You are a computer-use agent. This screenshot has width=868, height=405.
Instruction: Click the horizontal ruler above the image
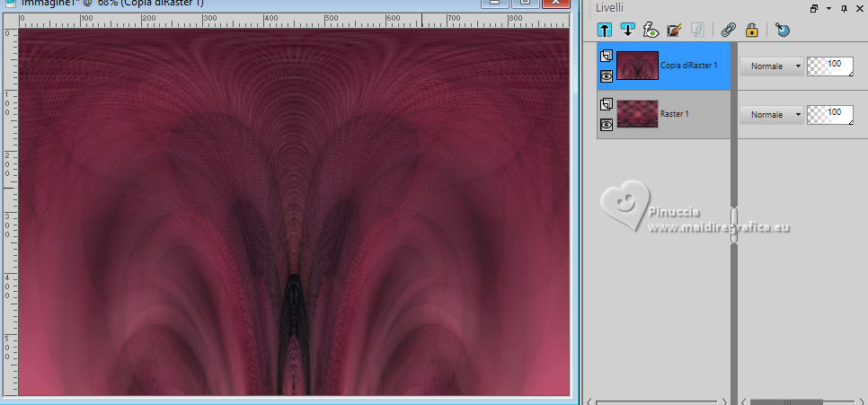pyautogui.click(x=294, y=21)
